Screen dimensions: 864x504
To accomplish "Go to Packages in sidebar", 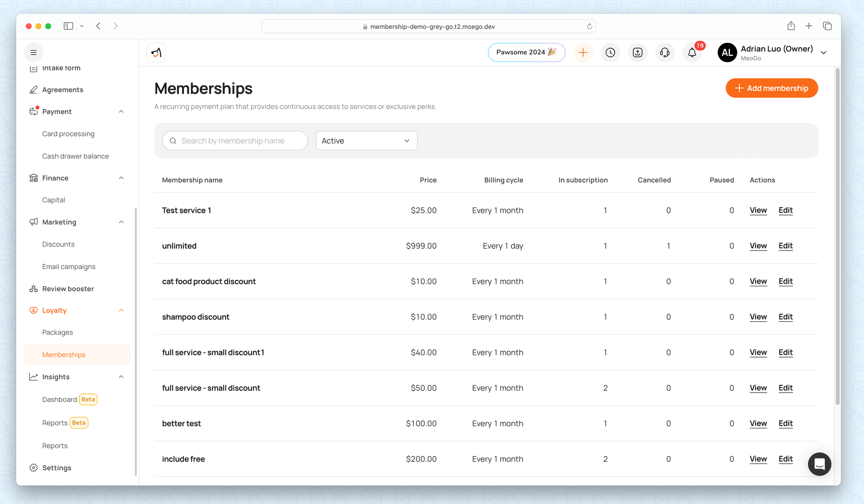I will tap(57, 333).
